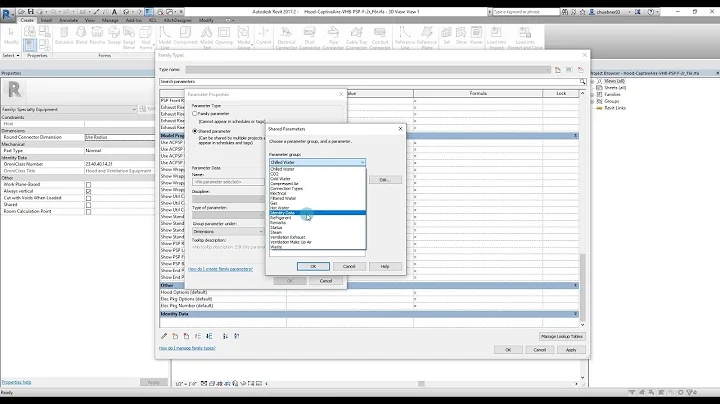The width and height of the screenshot is (720, 404).
Task: Click the New type icon beside Type name
Action: (558, 70)
